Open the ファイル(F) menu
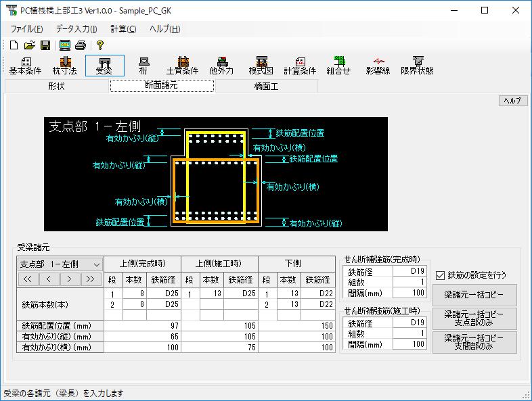 [26, 29]
